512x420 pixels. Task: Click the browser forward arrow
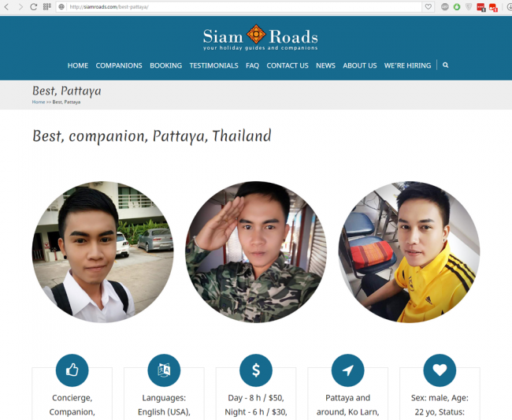pos(20,6)
